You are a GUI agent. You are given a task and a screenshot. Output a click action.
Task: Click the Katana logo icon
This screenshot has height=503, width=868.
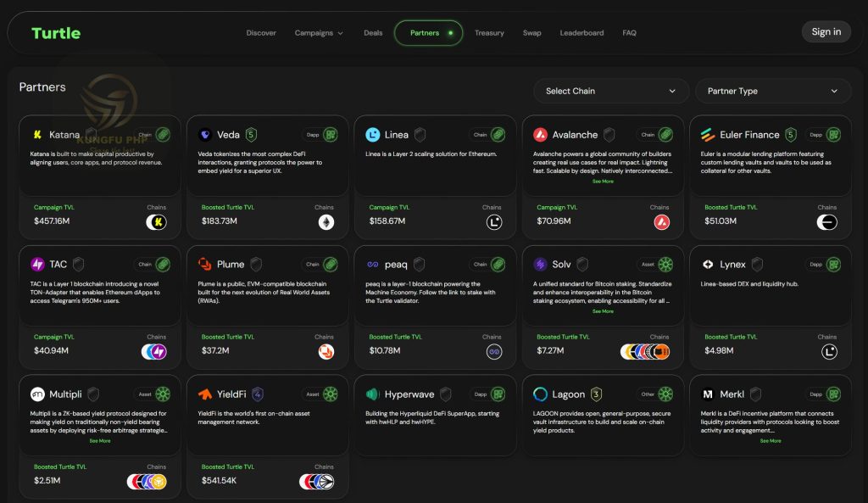[x=37, y=135]
